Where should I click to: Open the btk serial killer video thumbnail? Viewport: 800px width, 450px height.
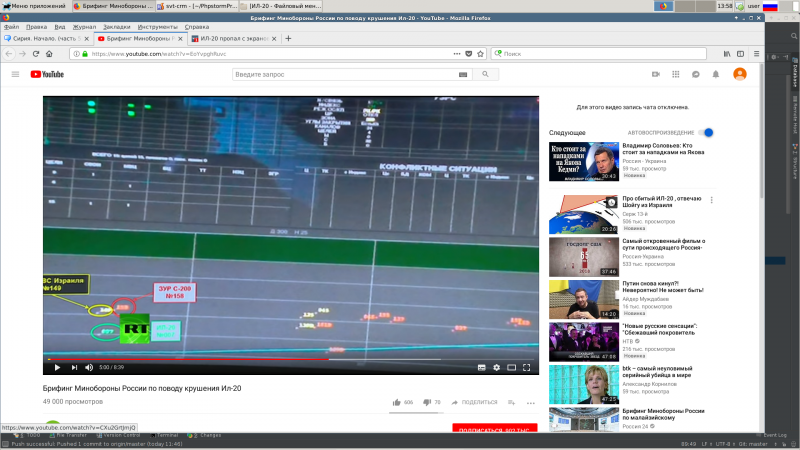coord(584,384)
